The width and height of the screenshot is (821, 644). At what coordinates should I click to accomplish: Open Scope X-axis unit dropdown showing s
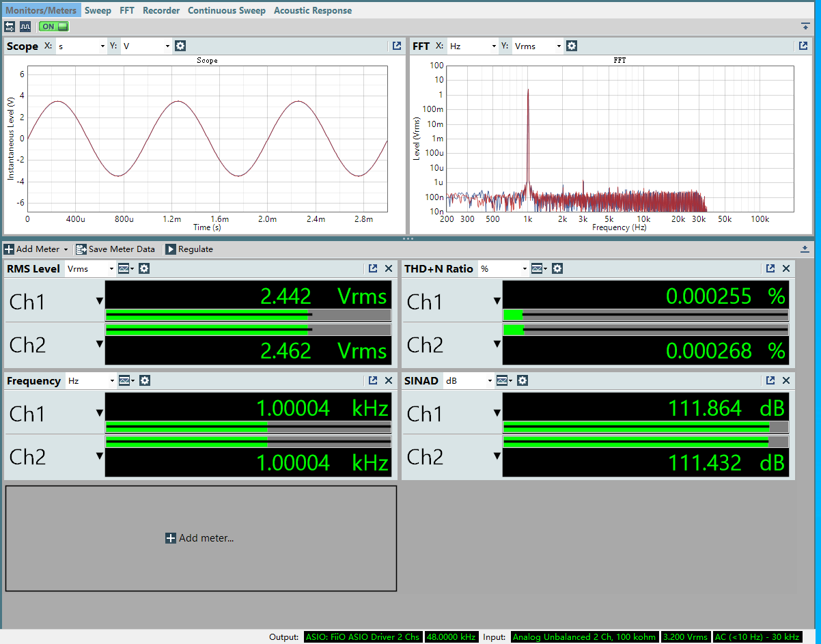[81, 46]
